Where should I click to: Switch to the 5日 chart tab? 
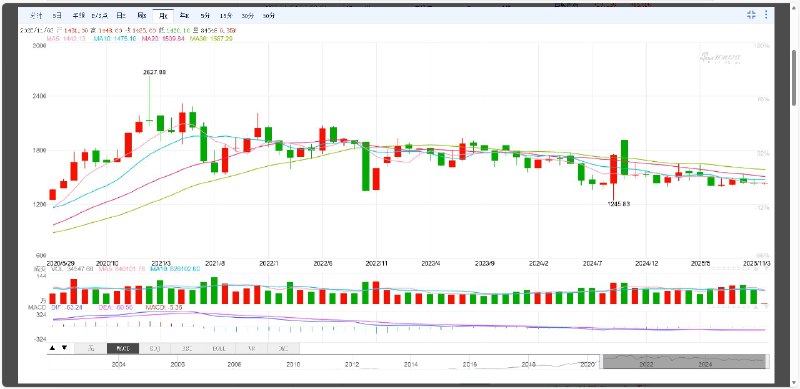(57, 16)
